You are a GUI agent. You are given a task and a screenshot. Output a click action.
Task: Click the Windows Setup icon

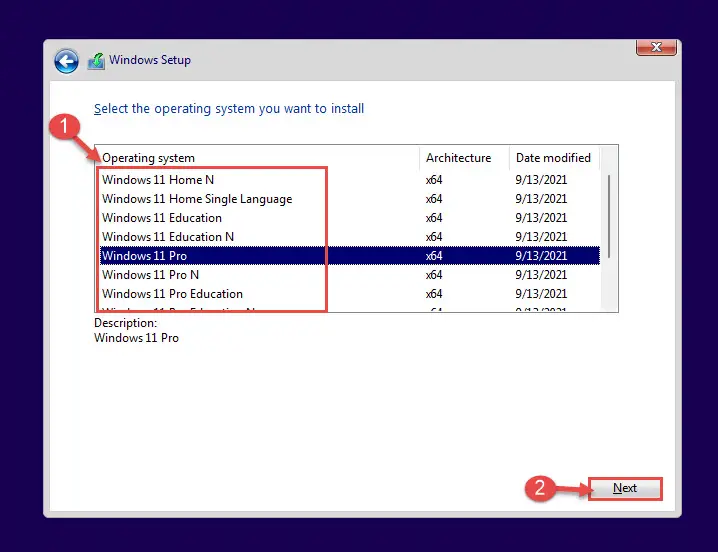coord(96,61)
